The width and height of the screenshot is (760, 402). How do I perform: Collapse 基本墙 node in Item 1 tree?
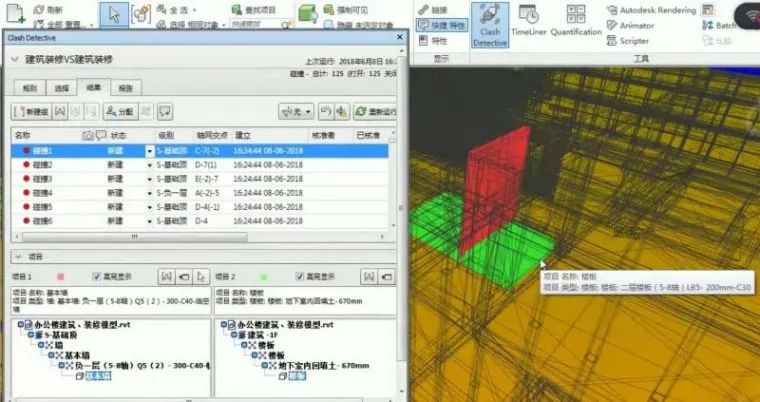point(51,355)
